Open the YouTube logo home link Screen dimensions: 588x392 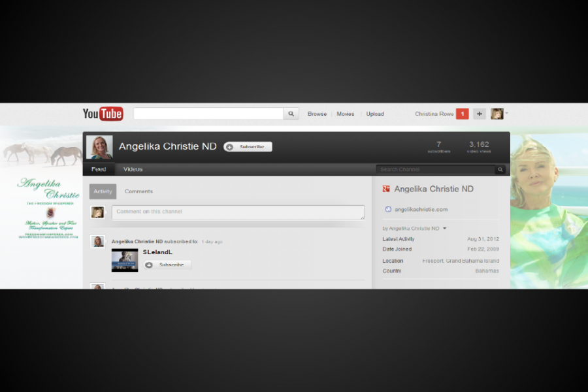coord(103,114)
